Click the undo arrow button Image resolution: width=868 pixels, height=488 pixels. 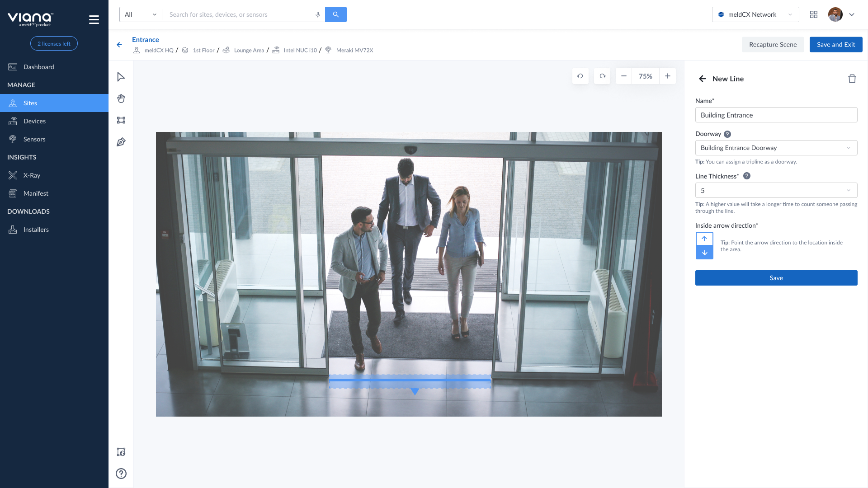(580, 76)
